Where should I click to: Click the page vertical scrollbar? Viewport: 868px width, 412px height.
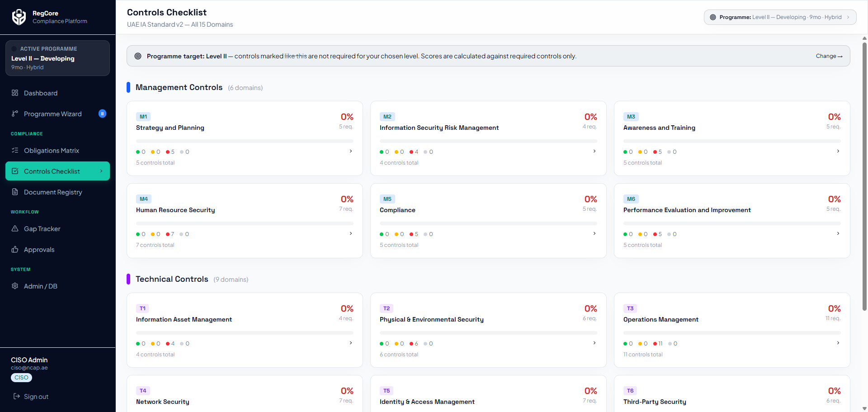[x=864, y=176]
